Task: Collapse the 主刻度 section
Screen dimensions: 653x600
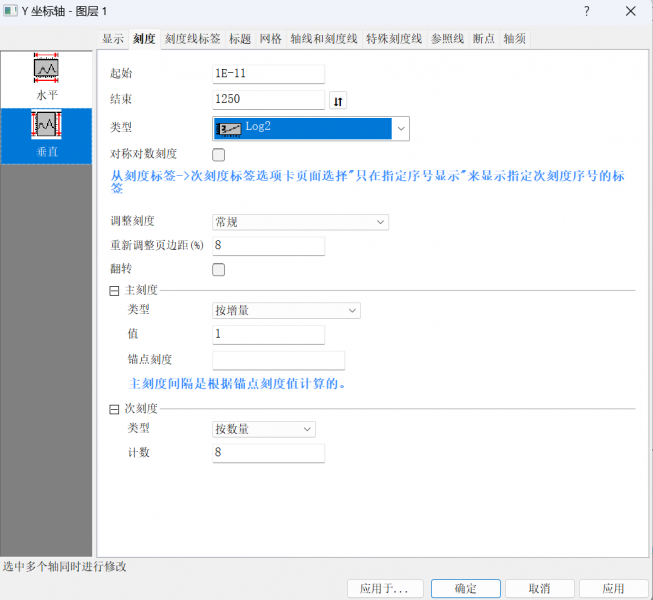Action: [x=114, y=291]
